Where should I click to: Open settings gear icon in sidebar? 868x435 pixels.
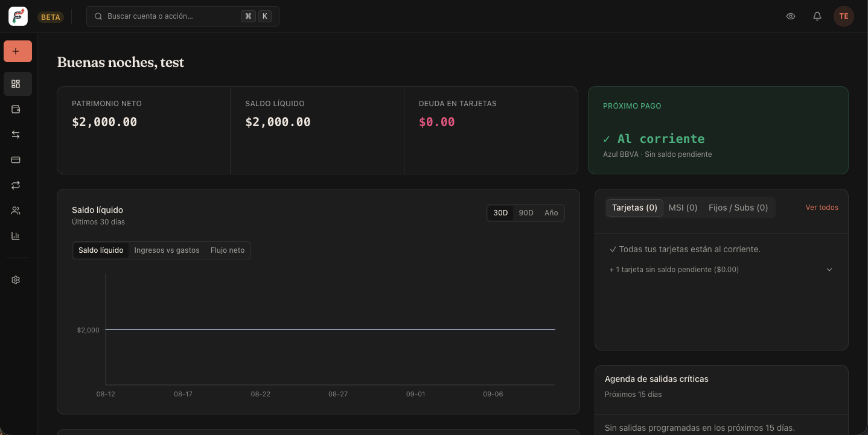(16, 280)
